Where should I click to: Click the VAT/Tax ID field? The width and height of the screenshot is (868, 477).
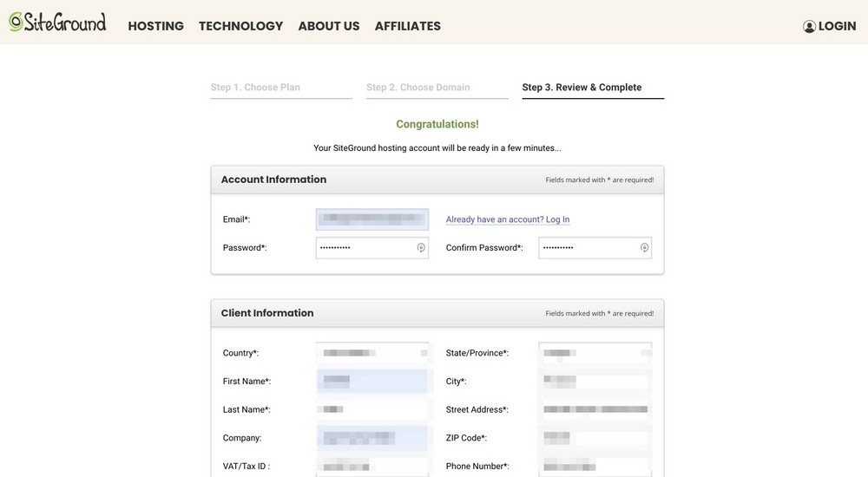tap(372, 466)
